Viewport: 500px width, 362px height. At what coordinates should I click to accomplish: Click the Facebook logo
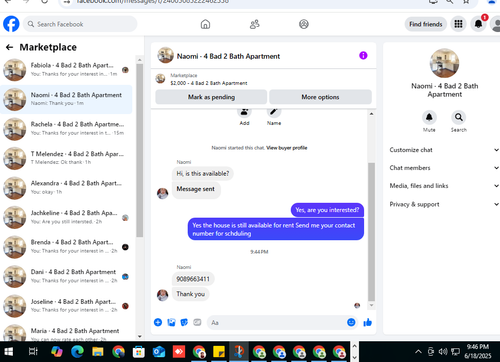11,24
